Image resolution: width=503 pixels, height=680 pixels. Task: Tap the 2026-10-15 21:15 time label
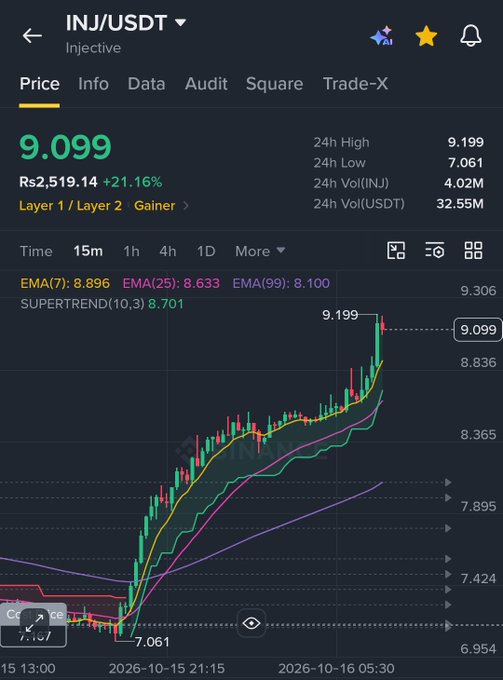[167, 668]
